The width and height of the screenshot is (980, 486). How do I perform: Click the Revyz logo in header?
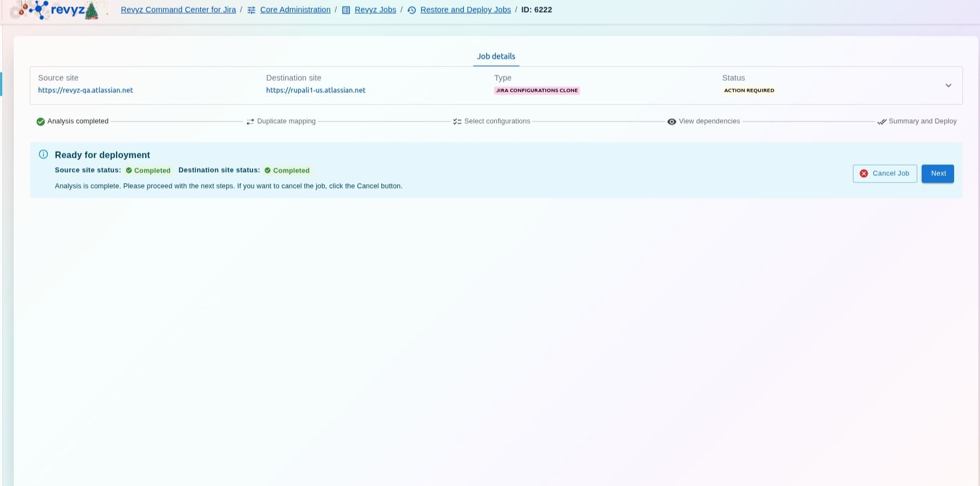[x=55, y=10]
